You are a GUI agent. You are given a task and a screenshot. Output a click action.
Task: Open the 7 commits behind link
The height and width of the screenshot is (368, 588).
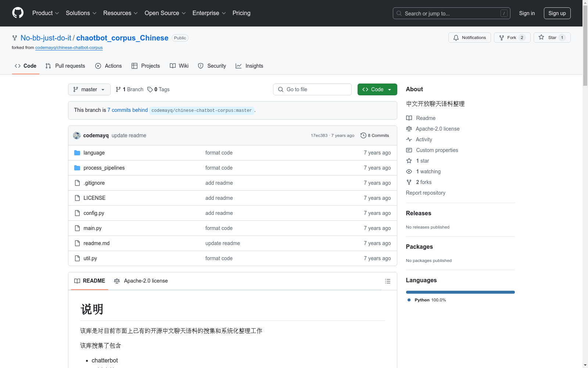pos(128,110)
